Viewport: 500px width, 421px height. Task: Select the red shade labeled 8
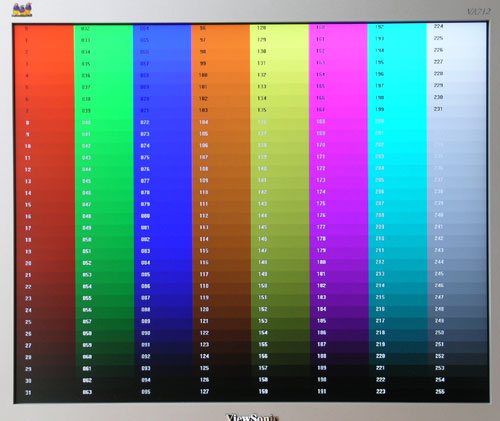pos(44,123)
